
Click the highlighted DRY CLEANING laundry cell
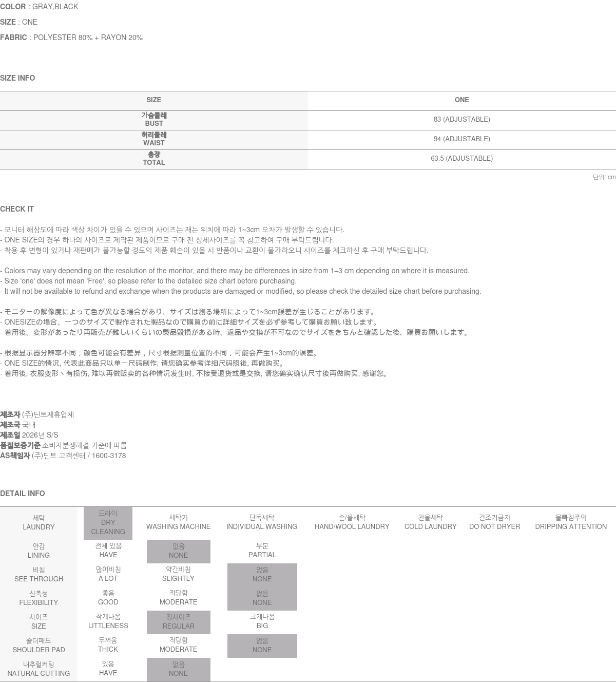coord(108,523)
